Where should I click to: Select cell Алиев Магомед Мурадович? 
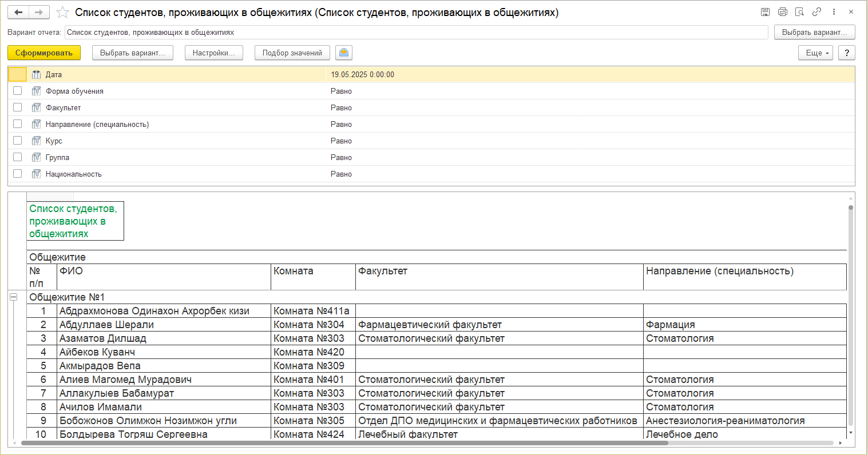click(x=164, y=380)
